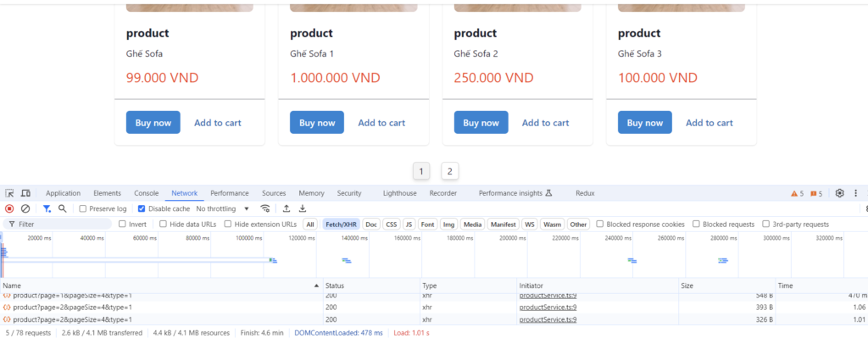Image resolution: width=868 pixels, height=338 pixels.
Task: Toggle the device toolbar icon
Action: click(x=25, y=193)
